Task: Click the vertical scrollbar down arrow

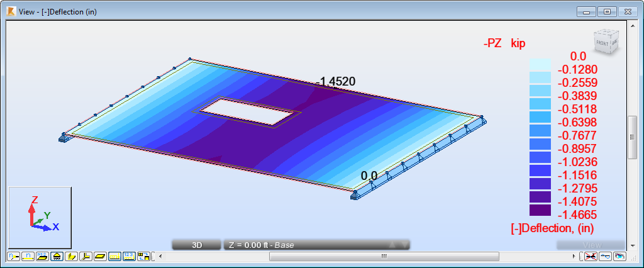Action: click(633, 245)
